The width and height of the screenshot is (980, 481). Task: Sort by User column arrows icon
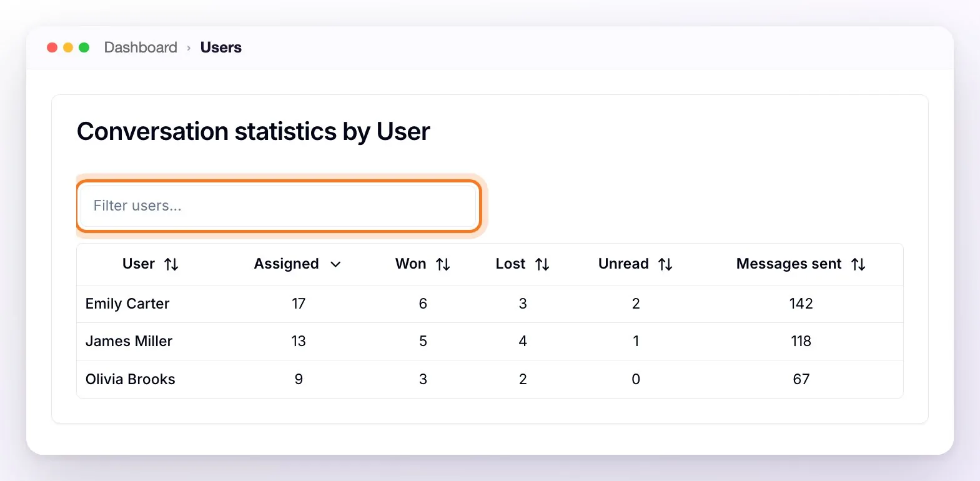pos(171,264)
